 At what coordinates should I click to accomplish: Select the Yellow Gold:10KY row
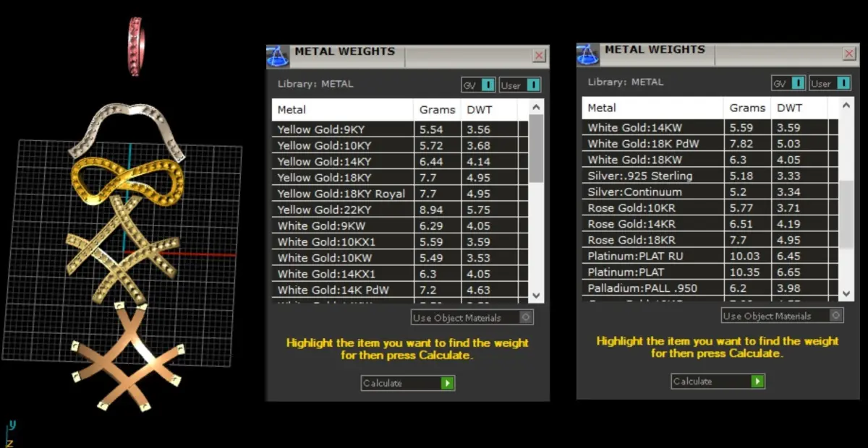(x=400, y=146)
